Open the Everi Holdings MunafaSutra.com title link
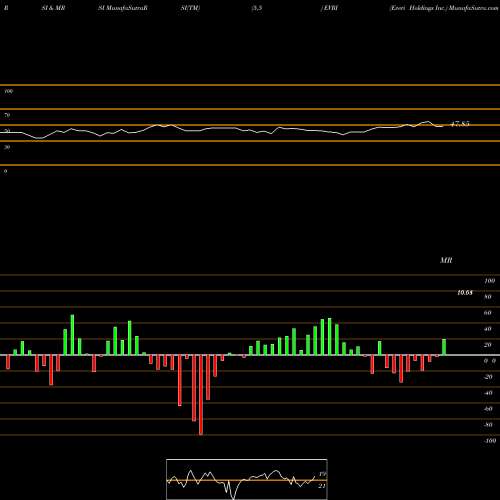The width and height of the screenshot is (500, 500). tap(444, 8)
